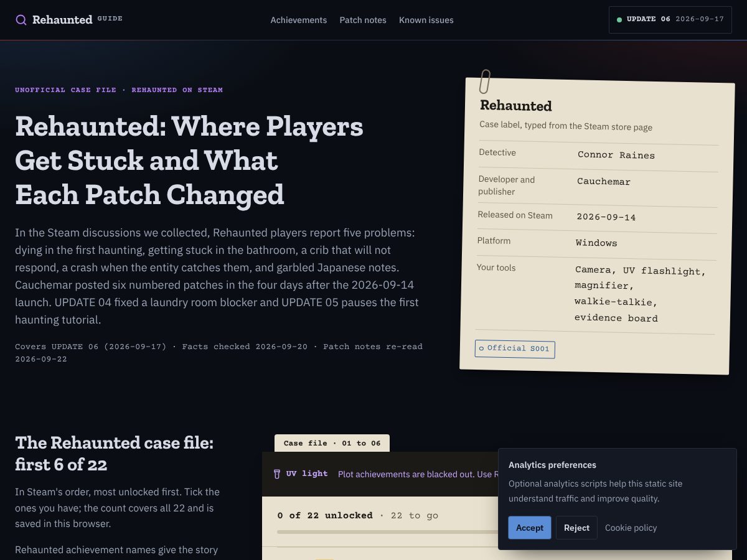Click 'The Rehaunted case file: first 6 of 22' heading
Viewport: 747px width, 560px height.
point(115,454)
